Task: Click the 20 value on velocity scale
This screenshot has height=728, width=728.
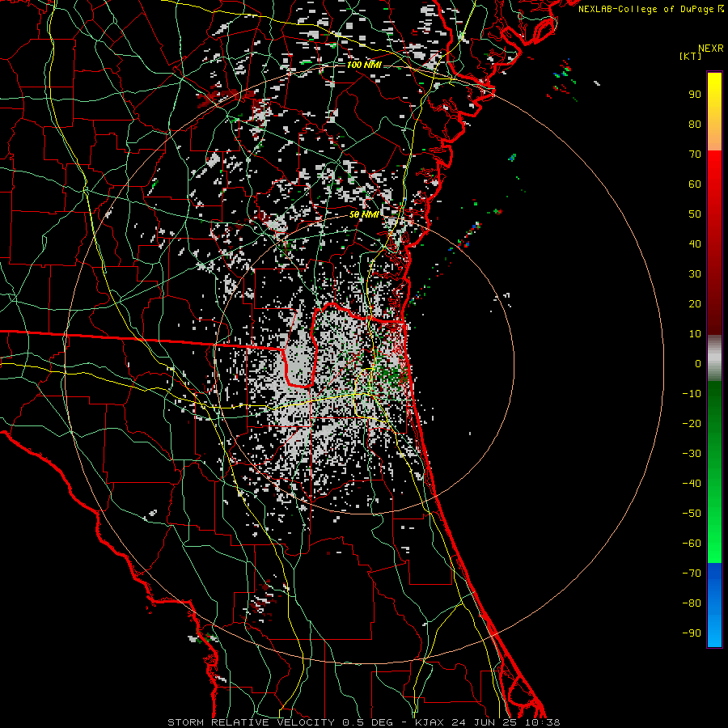Action: 695,304
